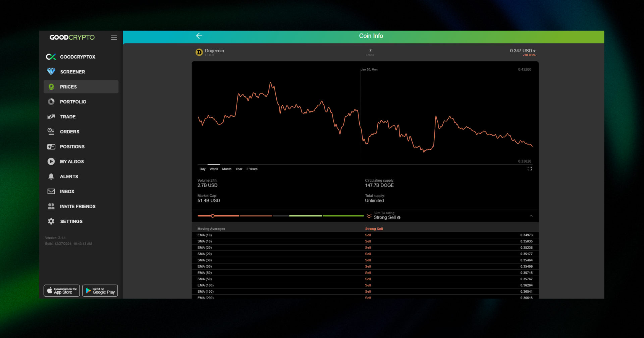Open USD currency dropdown
Screen dimensions: 644x338
[523, 51]
